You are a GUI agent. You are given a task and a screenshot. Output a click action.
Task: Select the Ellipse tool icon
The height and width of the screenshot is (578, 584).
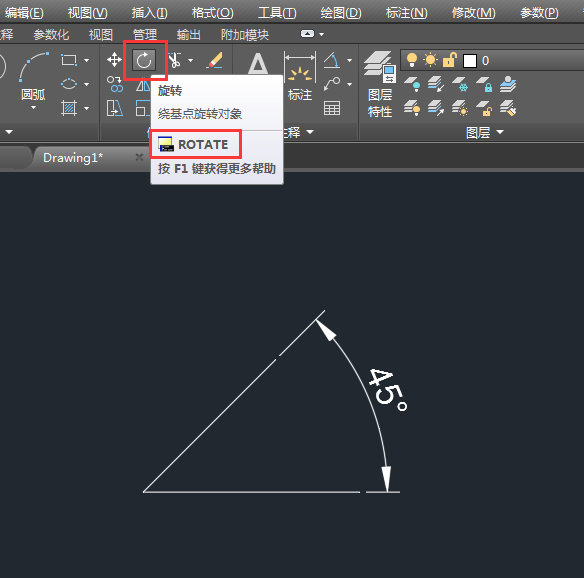coord(69,84)
